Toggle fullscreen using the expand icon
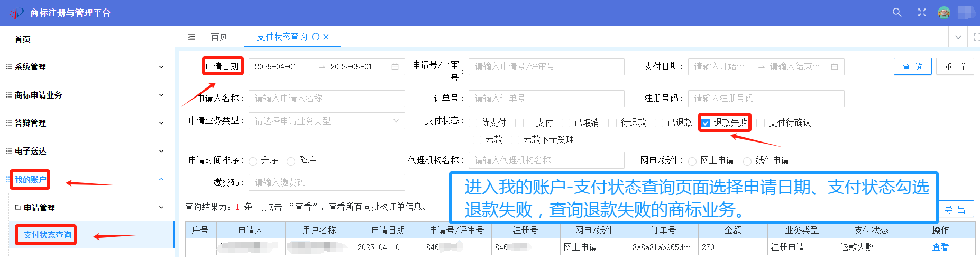Screen dimensions: 980x257 922,12
